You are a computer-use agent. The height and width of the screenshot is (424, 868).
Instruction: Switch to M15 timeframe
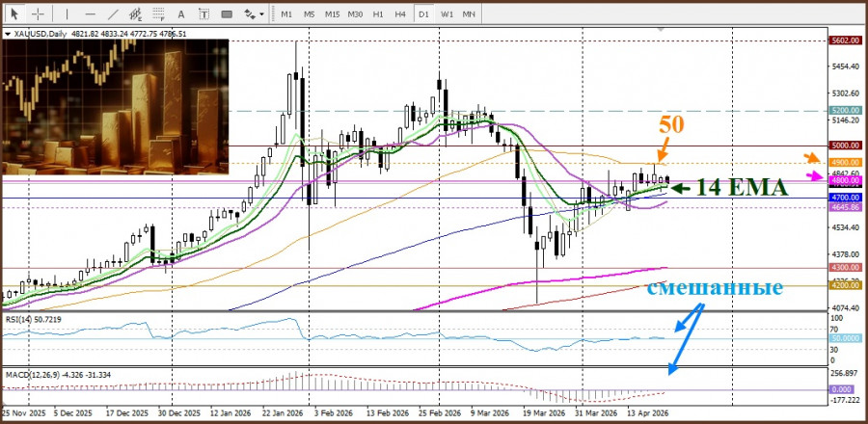(332, 14)
